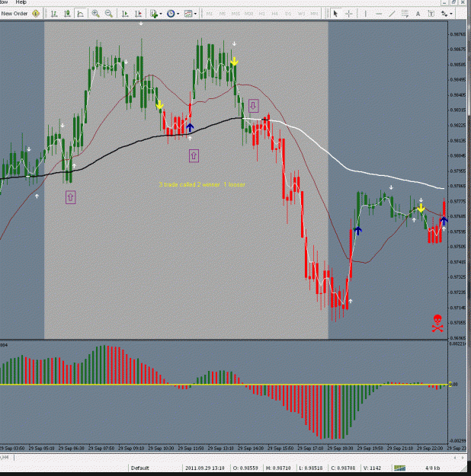471x476 pixels.
Task: Select the Text Label tool
Action: tap(431, 14)
